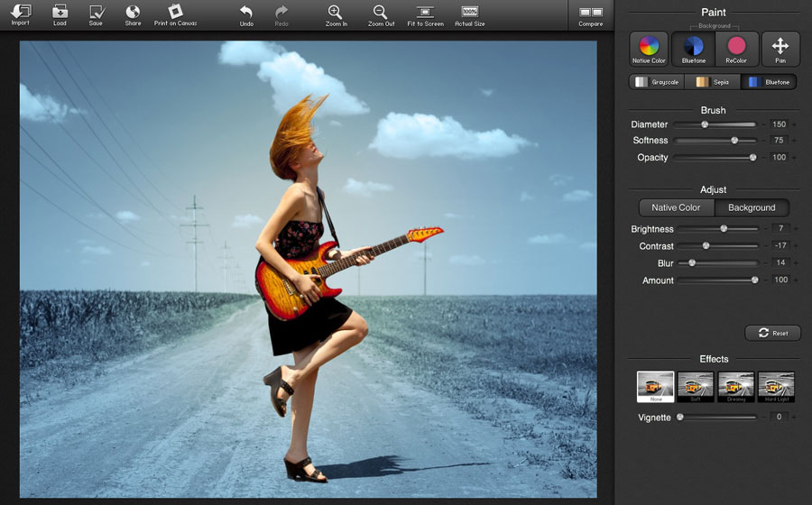The image size is (812, 505).
Task: Switch background style to Grayscale
Action: [x=657, y=82]
